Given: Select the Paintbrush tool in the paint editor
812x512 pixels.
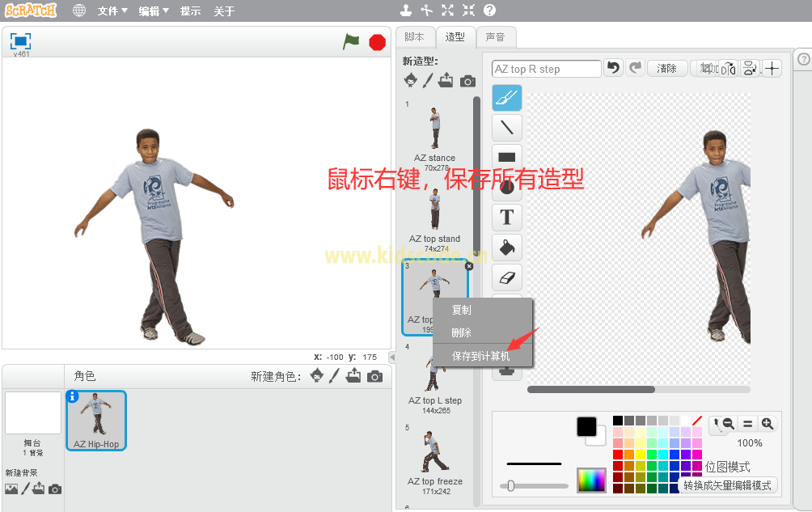Looking at the screenshot, I should [505, 97].
